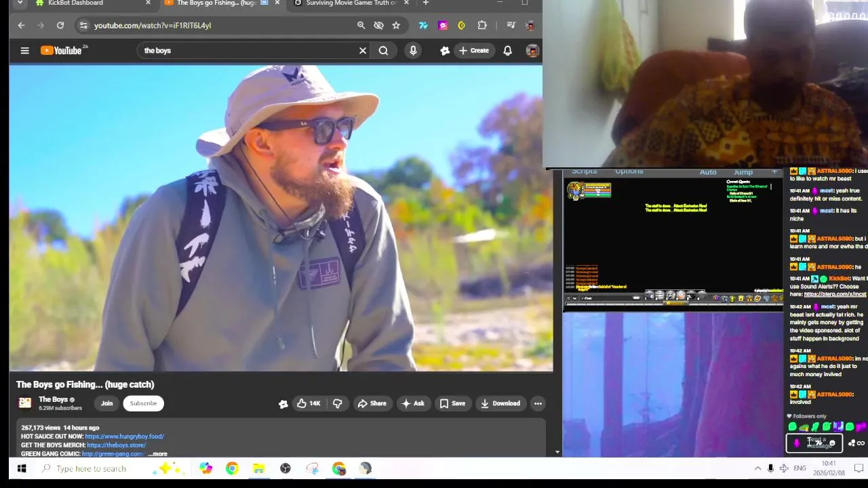Open The Boys channel name

pyautogui.click(x=53, y=399)
